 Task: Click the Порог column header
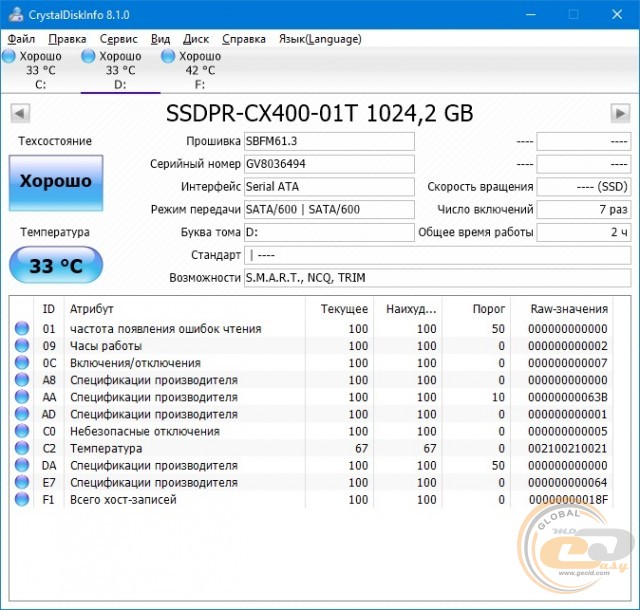click(476, 309)
